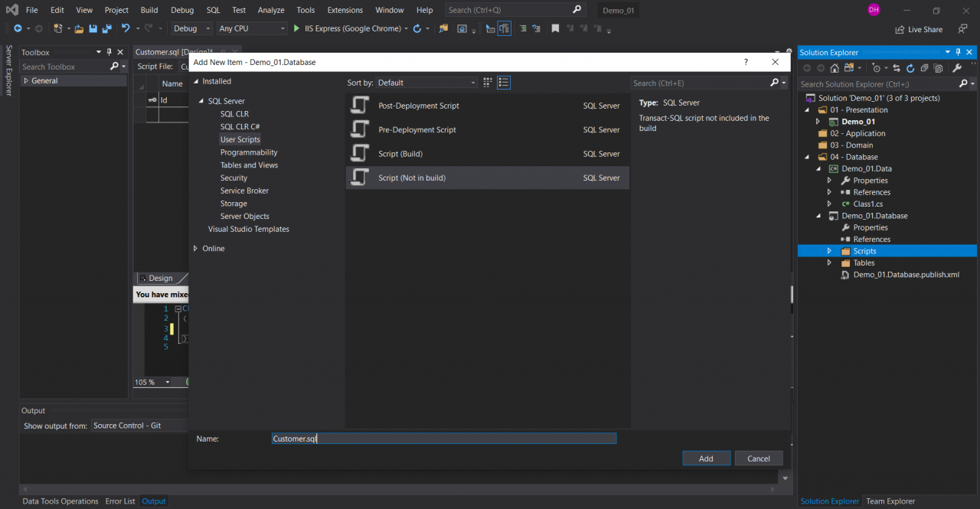The image size is (980, 509).
Task: Click the Undo icon in the toolbar
Action: click(127, 28)
